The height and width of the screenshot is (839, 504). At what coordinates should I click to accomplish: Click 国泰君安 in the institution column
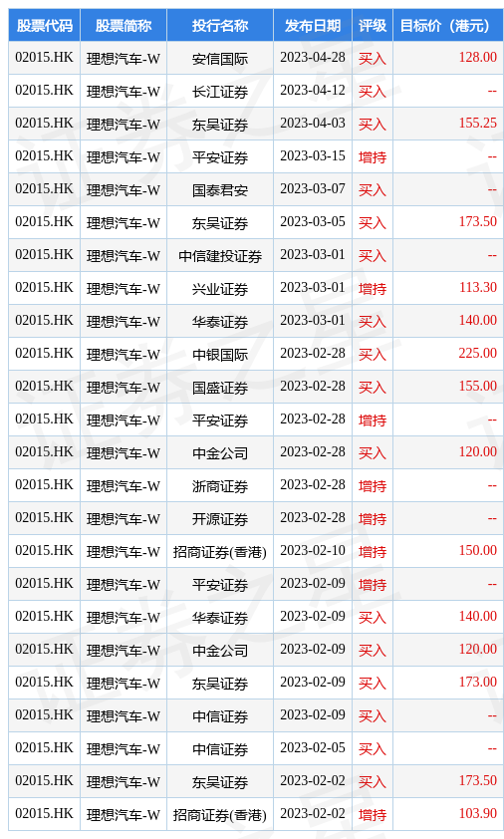(220, 190)
